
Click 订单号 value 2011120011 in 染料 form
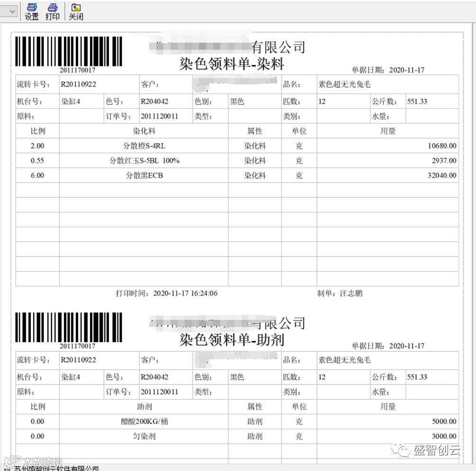pyautogui.click(x=159, y=116)
